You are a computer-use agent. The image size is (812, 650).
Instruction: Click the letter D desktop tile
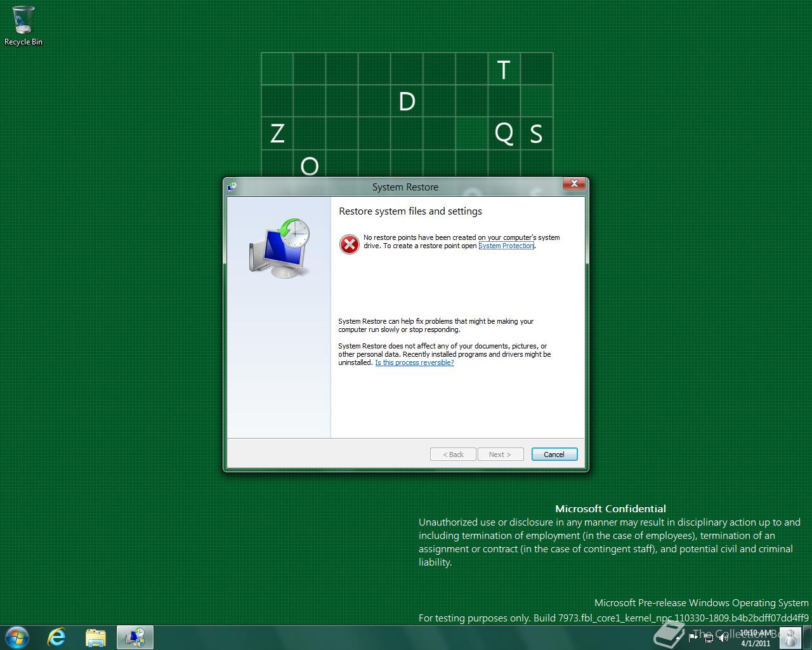[x=407, y=102]
